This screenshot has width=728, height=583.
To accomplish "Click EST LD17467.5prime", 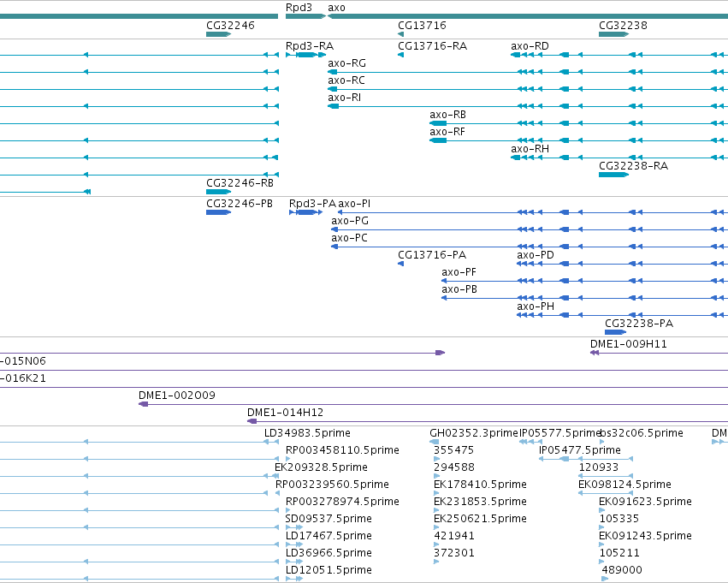I will pos(328,536).
